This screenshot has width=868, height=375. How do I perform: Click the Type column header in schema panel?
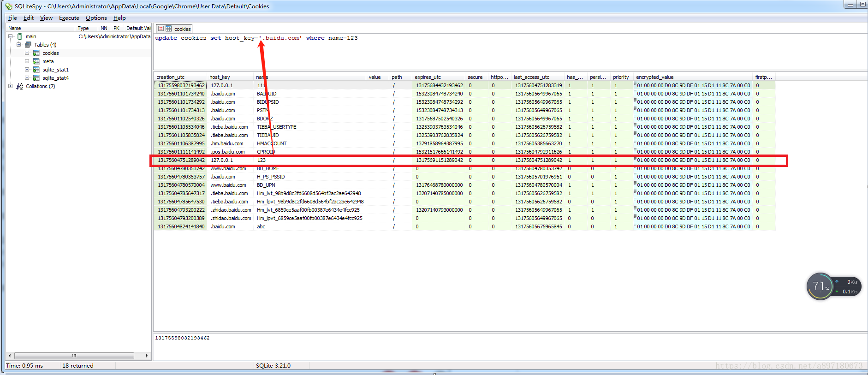click(x=87, y=28)
